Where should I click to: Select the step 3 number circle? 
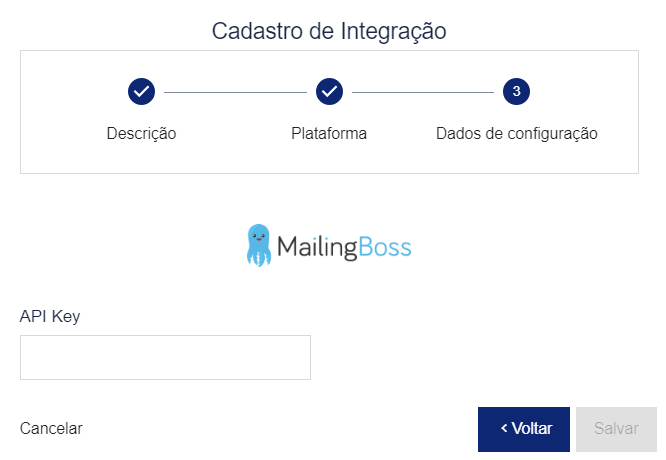516,91
